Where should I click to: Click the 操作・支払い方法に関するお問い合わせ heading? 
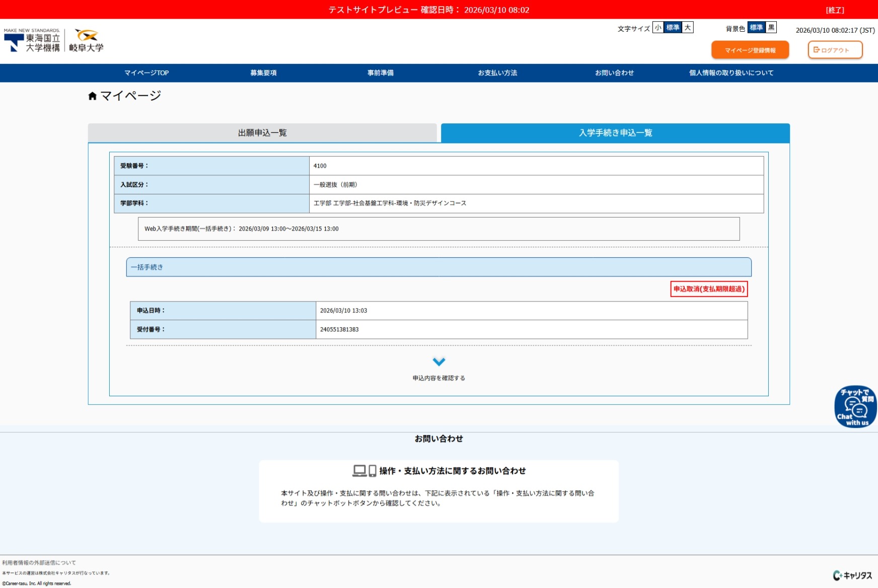click(x=452, y=471)
